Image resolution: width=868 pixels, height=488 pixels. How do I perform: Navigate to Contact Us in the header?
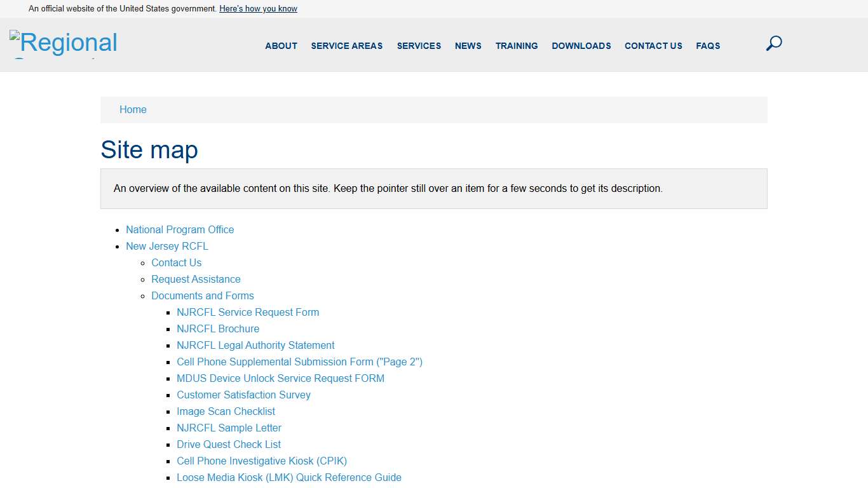pyautogui.click(x=653, y=46)
